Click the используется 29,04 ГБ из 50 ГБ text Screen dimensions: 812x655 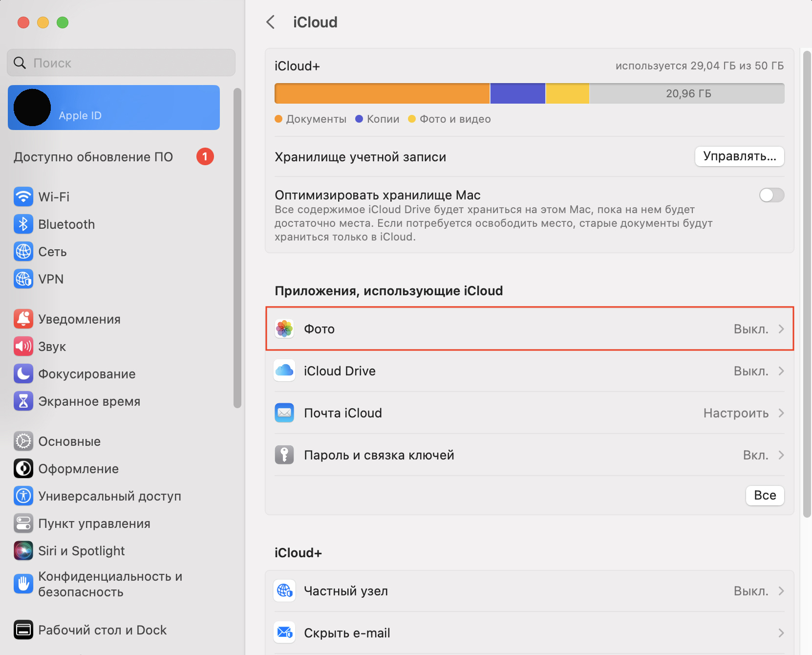(x=700, y=66)
